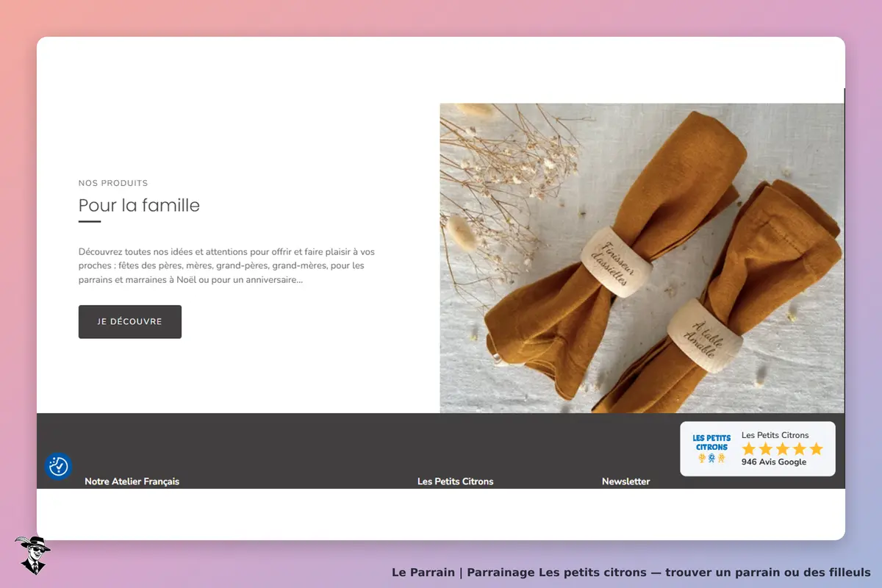Click the napkin rings product photo

click(642, 258)
